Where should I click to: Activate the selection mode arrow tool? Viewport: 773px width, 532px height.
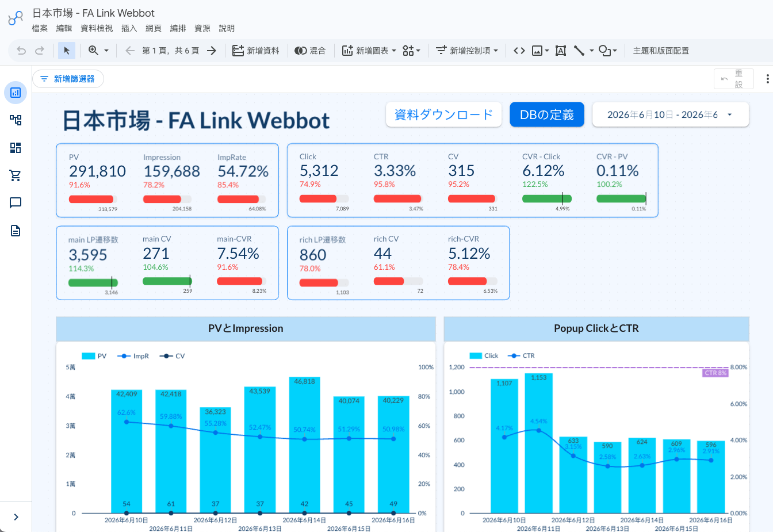pos(67,51)
